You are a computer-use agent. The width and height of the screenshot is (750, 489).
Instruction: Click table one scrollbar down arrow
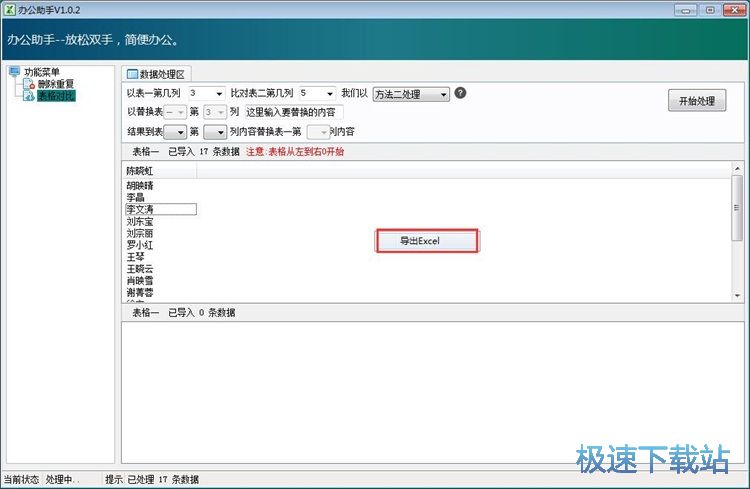tap(737, 296)
